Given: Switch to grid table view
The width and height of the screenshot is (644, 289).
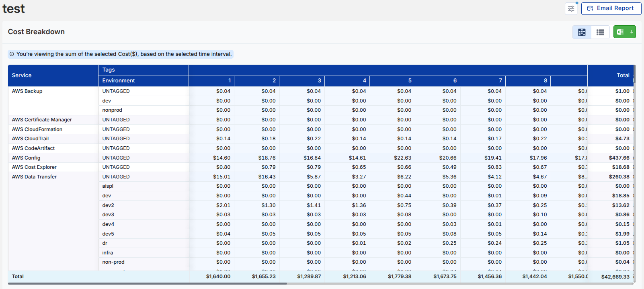Looking at the screenshot, I should pos(582,32).
